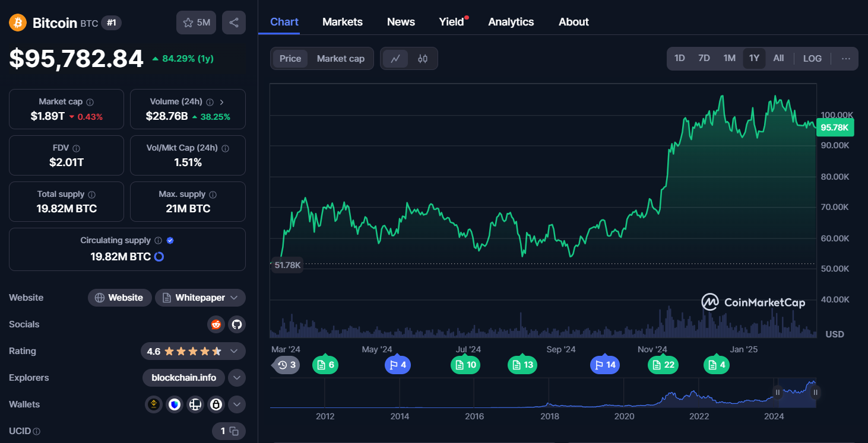
Task: Expand the Wallets chevron dropdown
Action: [x=237, y=404]
